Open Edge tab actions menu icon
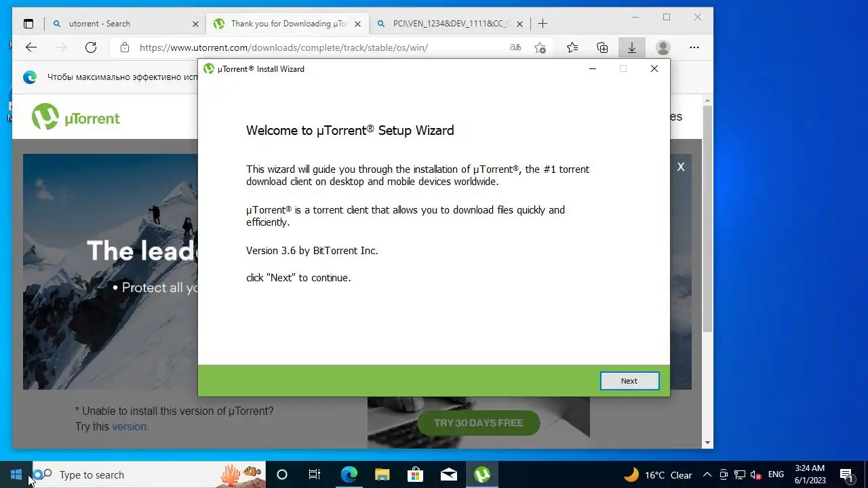Screen dimensions: 868x488 tap(28, 24)
